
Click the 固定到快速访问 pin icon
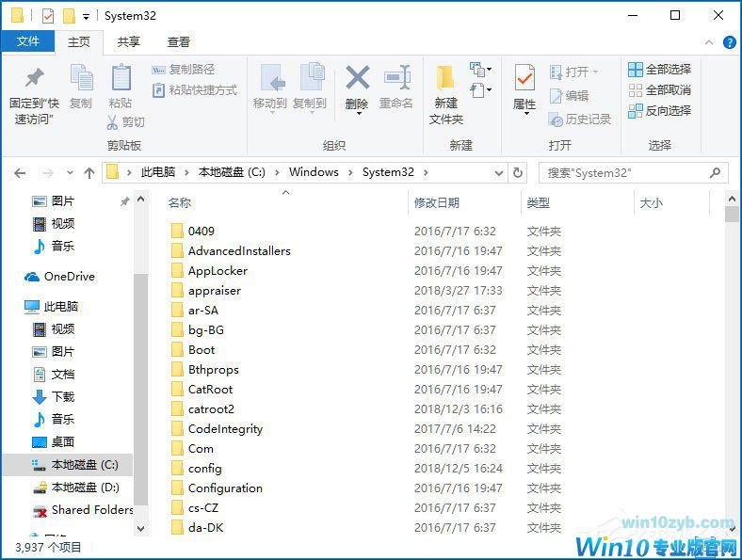(x=34, y=78)
